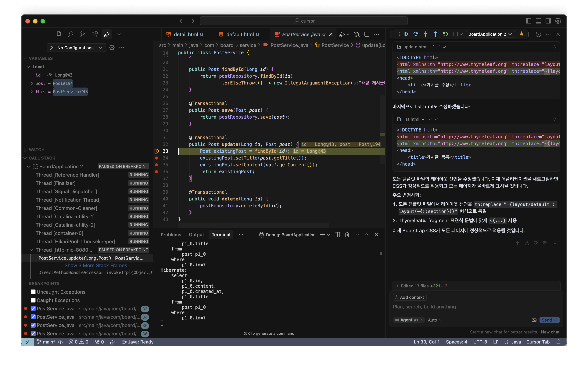This screenshot has height=374, width=588.
Task: Click the Step Out debug icon
Action: point(435,34)
